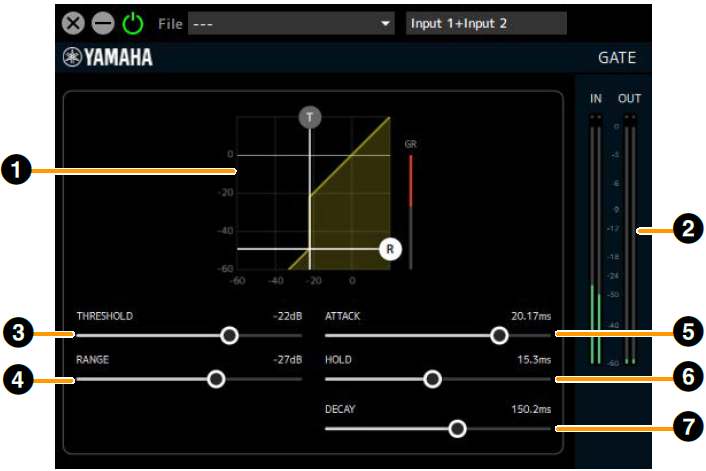Click the -22dB threshold value
Screen dimensions: 706x471
pos(286,316)
